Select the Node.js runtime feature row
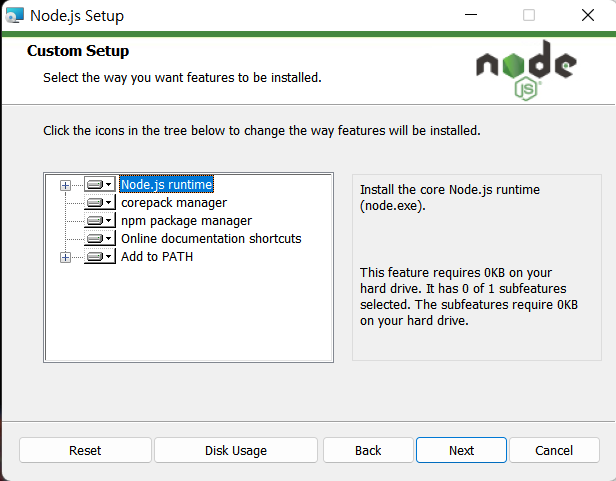This screenshot has height=481, width=616. pos(167,184)
